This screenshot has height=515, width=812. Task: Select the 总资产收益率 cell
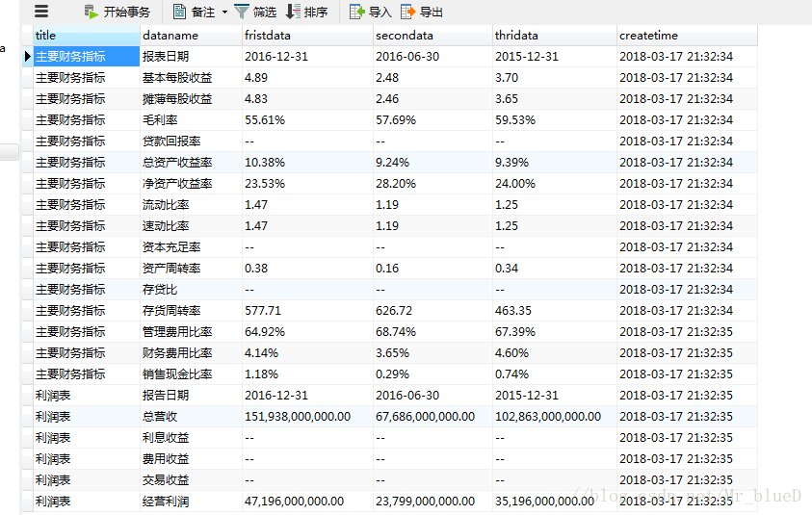click(x=191, y=163)
